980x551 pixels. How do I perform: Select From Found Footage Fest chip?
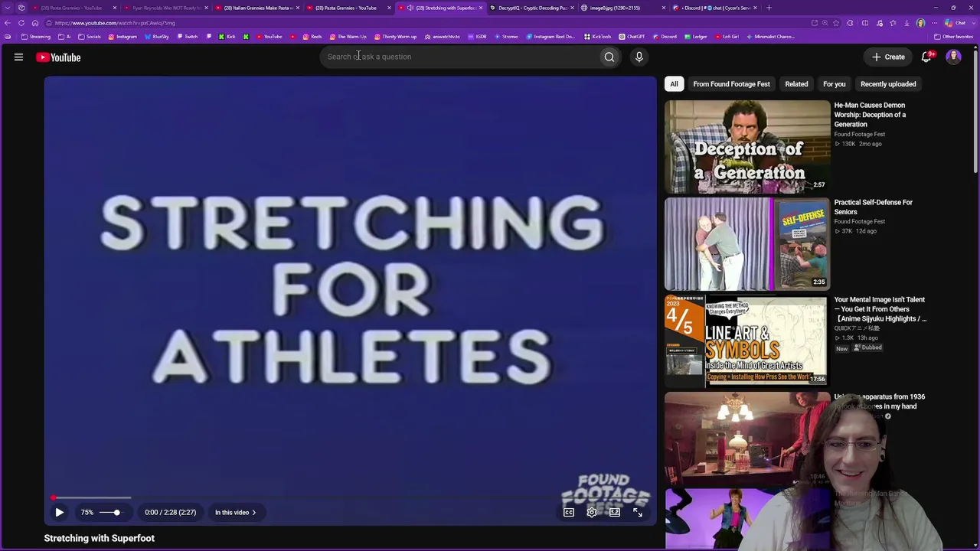pos(731,84)
